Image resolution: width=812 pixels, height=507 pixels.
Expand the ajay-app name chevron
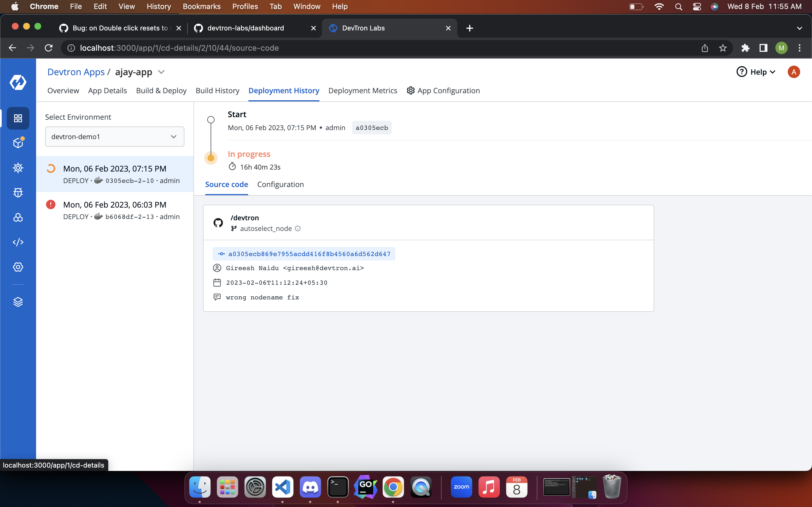161,72
